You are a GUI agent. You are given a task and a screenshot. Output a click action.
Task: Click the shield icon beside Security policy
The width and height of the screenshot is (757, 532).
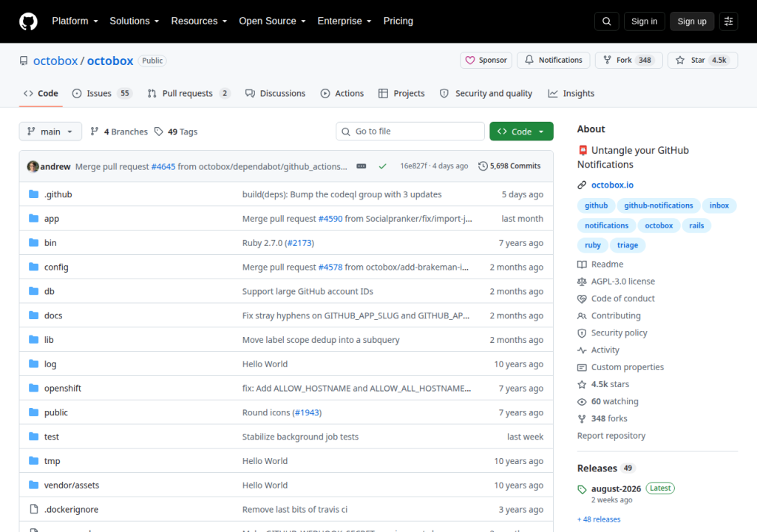tap(582, 333)
